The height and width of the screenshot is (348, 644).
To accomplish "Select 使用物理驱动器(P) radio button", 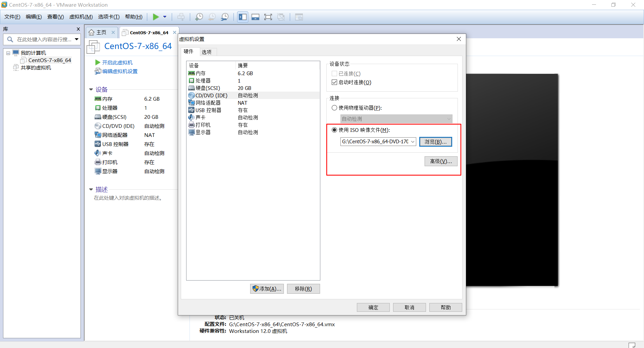I will coord(334,108).
